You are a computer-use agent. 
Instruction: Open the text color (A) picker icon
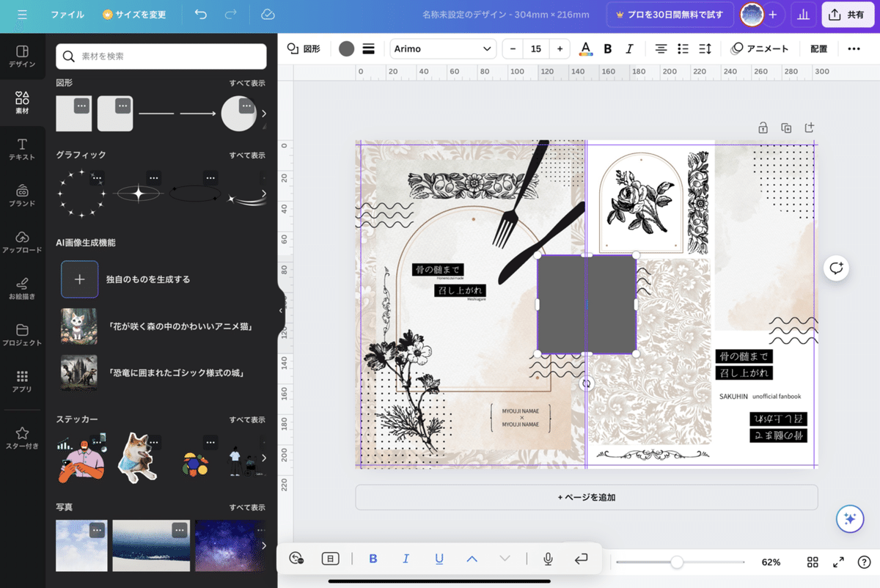point(585,48)
